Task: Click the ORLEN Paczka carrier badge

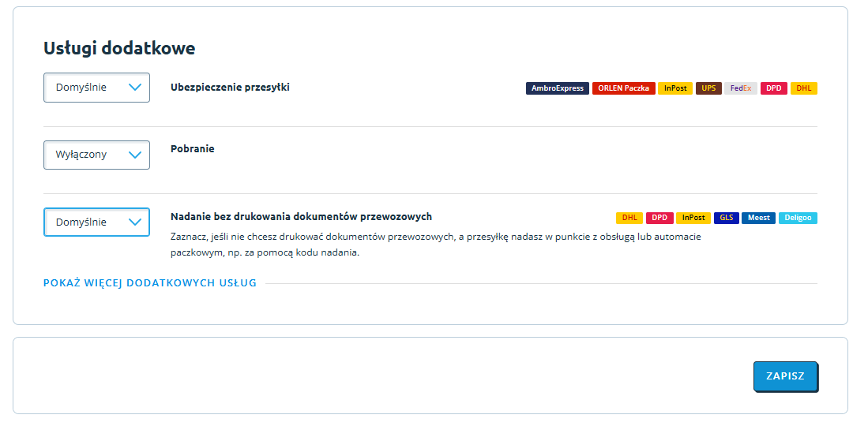Action: (623, 88)
